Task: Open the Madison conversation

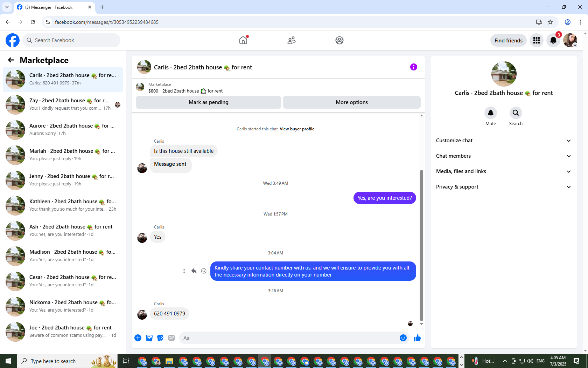Action: tap(63, 256)
